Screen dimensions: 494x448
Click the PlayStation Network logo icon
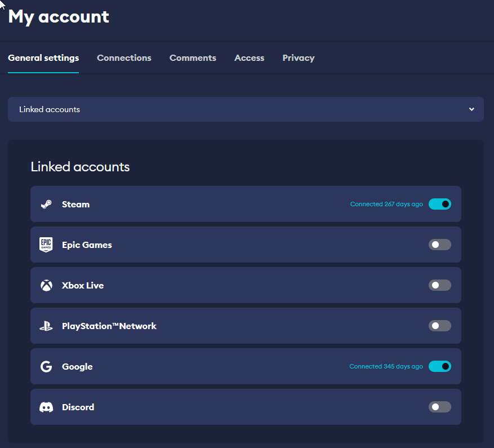pyautogui.click(x=46, y=326)
